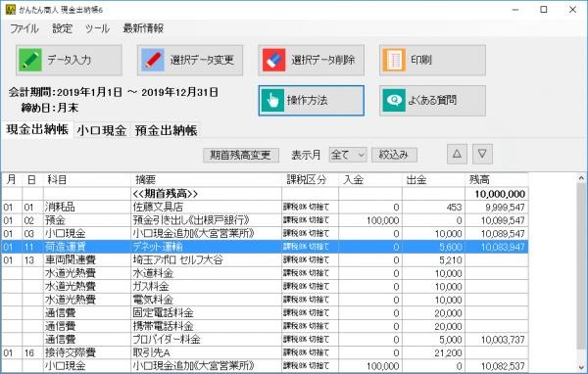Click the pointing hand 操作方法 icon

273,100
